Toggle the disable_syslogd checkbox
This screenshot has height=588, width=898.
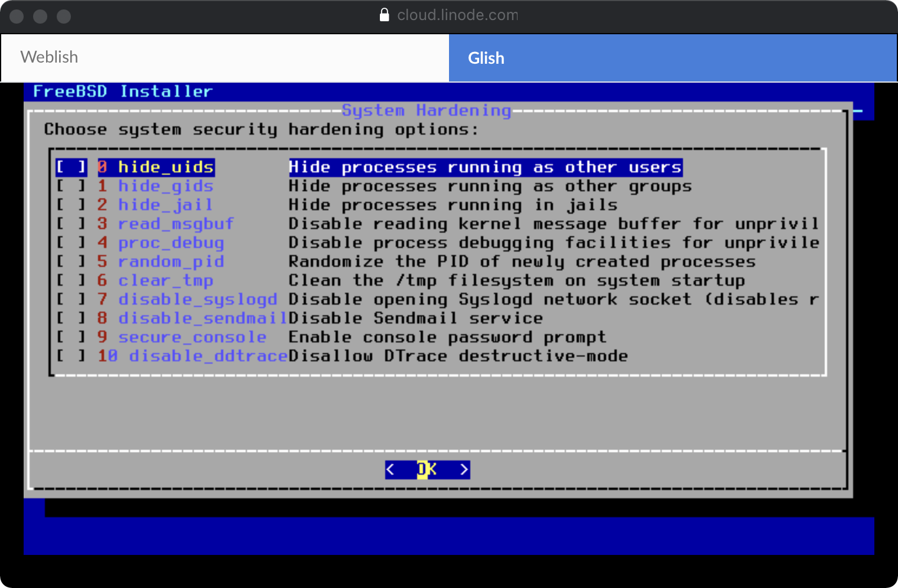coord(71,300)
